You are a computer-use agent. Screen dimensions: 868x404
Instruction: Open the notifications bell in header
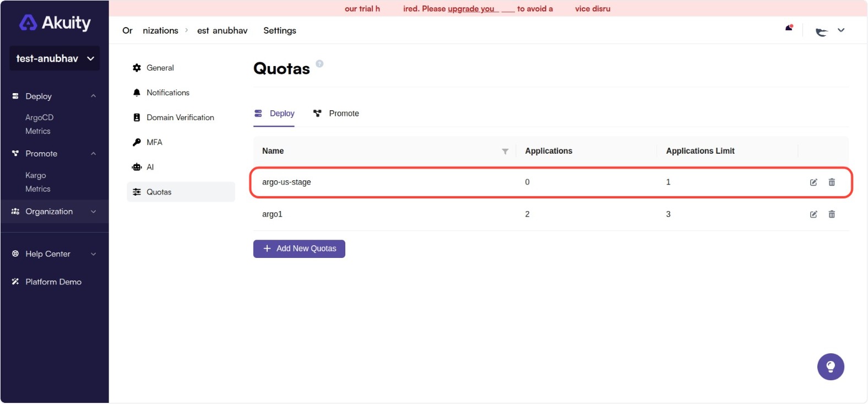(789, 28)
